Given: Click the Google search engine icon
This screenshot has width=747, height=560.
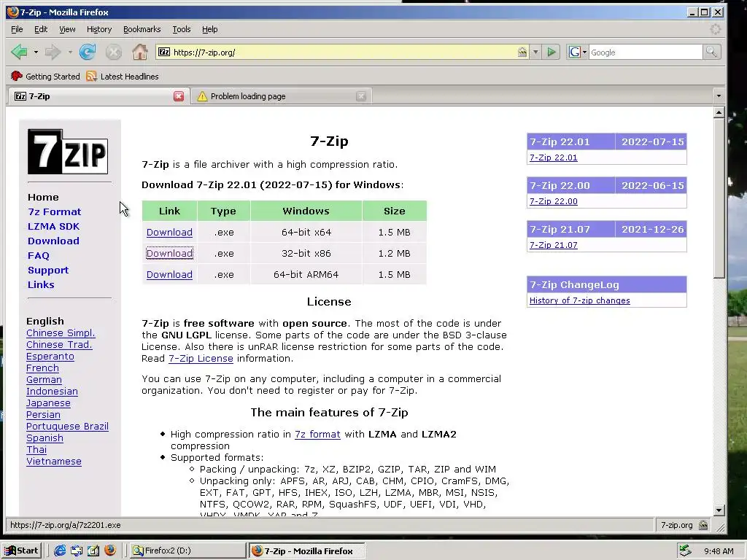Looking at the screenshot, I should [x=575, y=52].
